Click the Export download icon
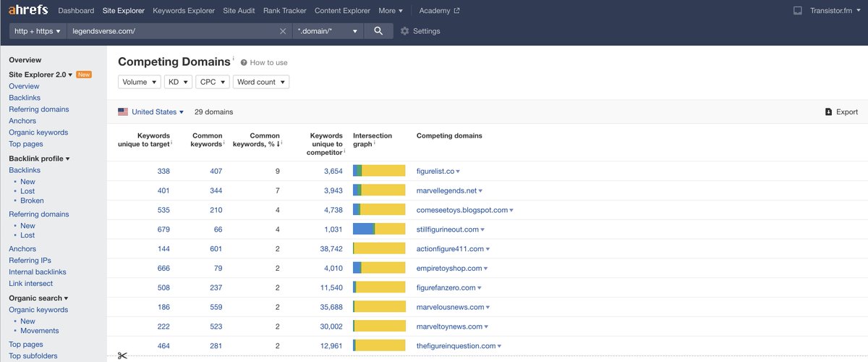This screenshot has width=868, height=362. pyautogui.click(x=828, y=112)
